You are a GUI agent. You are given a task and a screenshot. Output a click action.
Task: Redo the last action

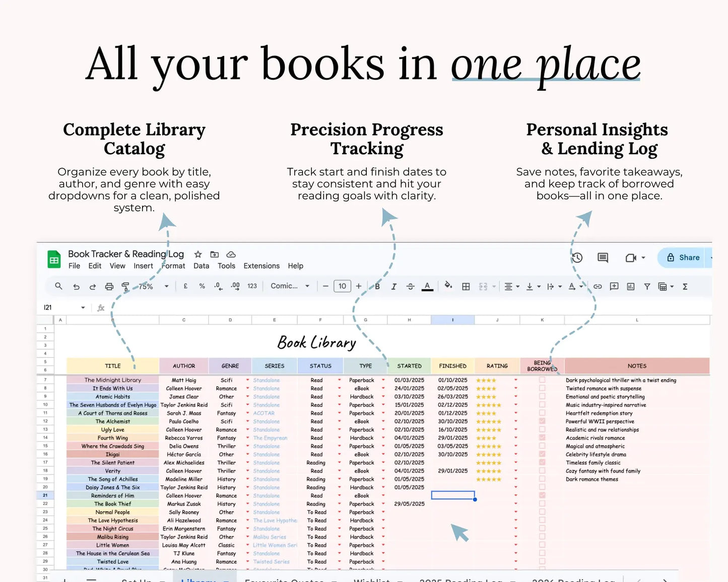coord(93,286)
